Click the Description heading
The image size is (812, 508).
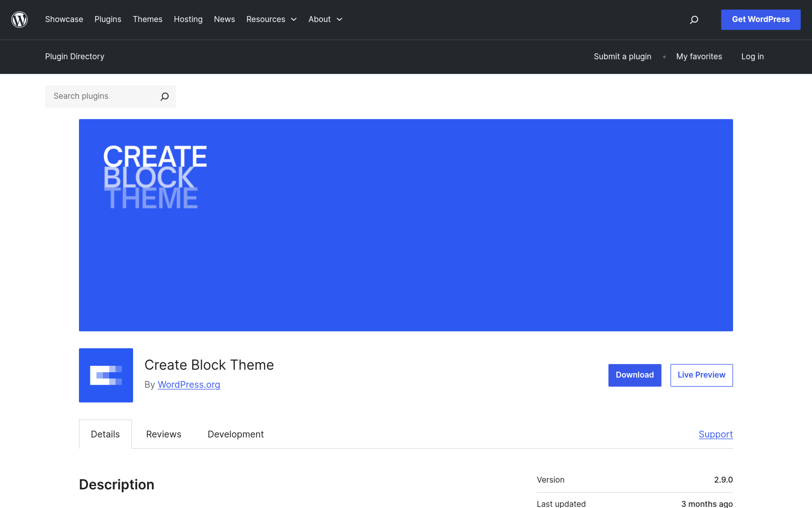point(116,485)
